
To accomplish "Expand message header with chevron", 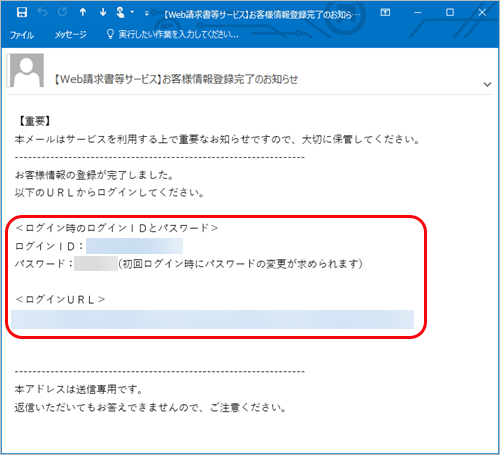I will point(487,85).
